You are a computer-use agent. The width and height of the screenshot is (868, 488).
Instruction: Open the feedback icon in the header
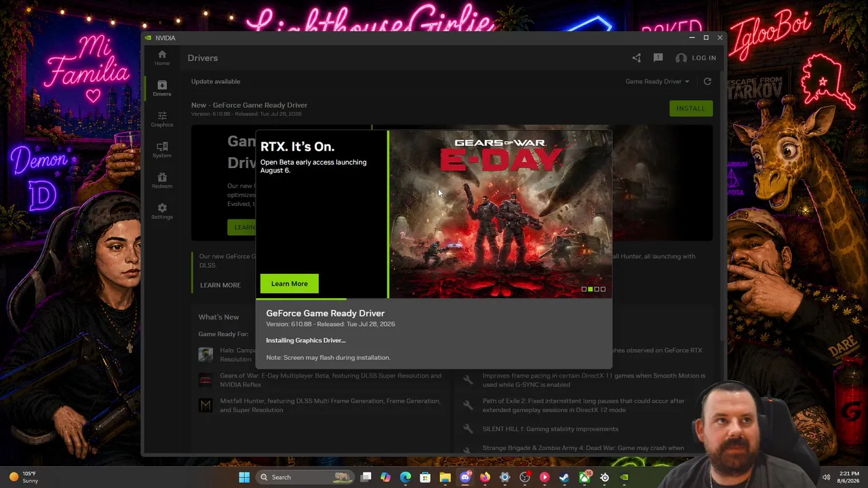(x=658, y=58)
